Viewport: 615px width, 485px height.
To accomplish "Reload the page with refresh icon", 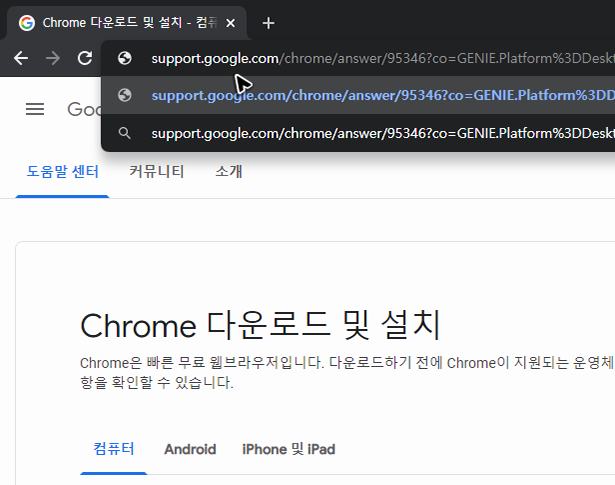I will 85,58.
